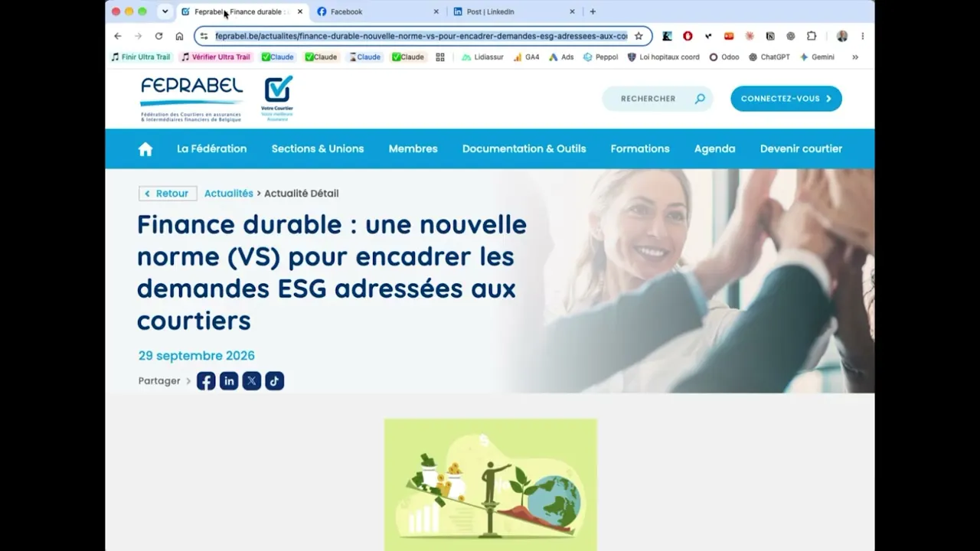Open the bookmarks apps grid icon
Image resolution: width=980 pixels, height=551 pixels.
tap(440, 57)
